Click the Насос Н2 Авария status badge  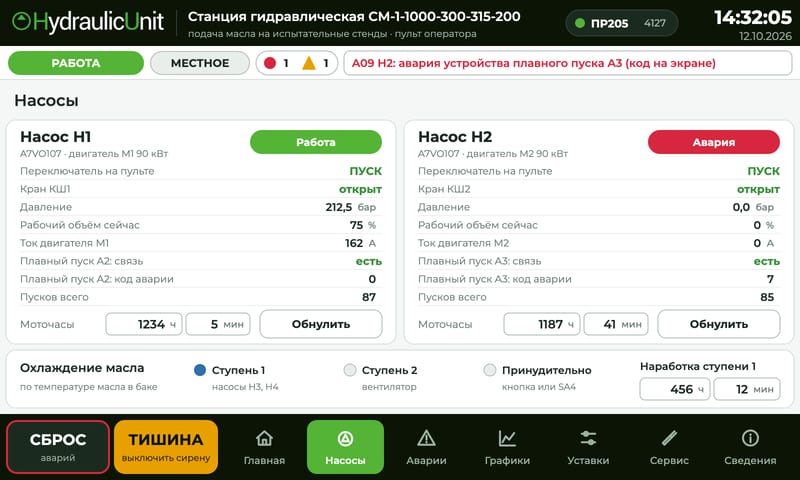(x=714, y=142)
